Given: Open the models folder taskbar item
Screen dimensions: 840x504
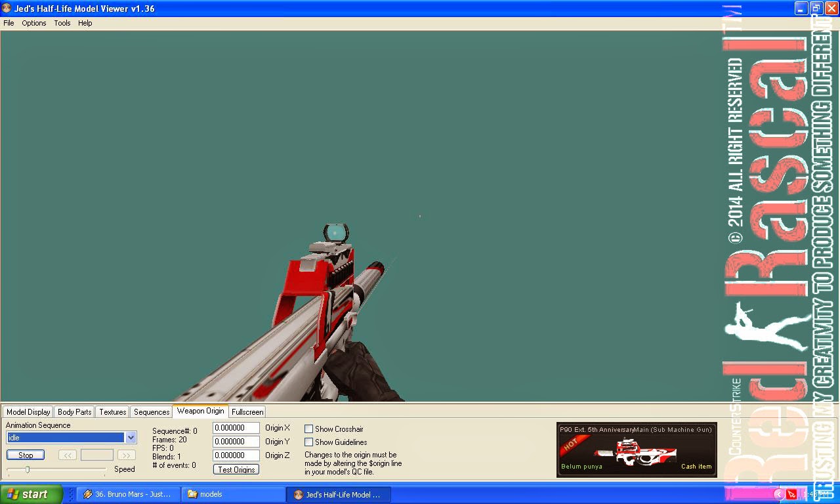Looking at the screenshot, I should [x=233, y=494].
